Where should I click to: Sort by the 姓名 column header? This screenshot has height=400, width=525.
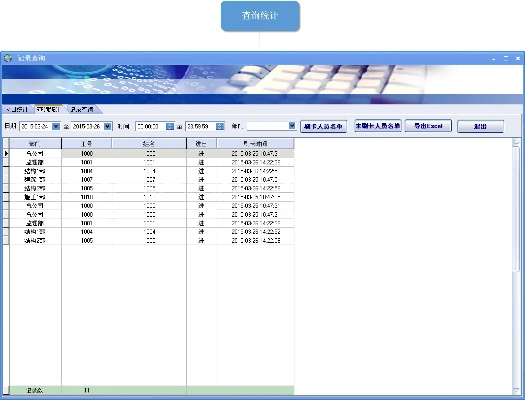pos(149,144)
